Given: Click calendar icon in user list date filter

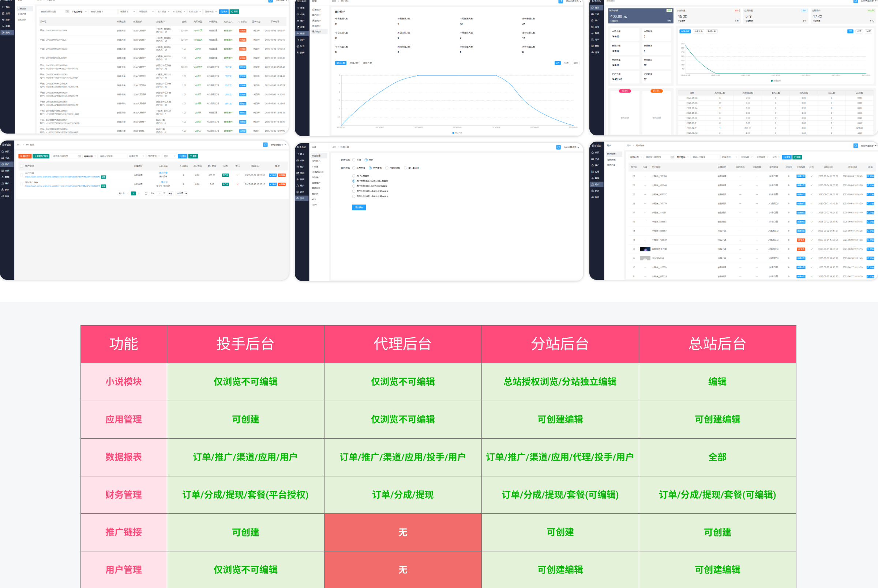Looking at the screenshot, I should coord(672,157).
